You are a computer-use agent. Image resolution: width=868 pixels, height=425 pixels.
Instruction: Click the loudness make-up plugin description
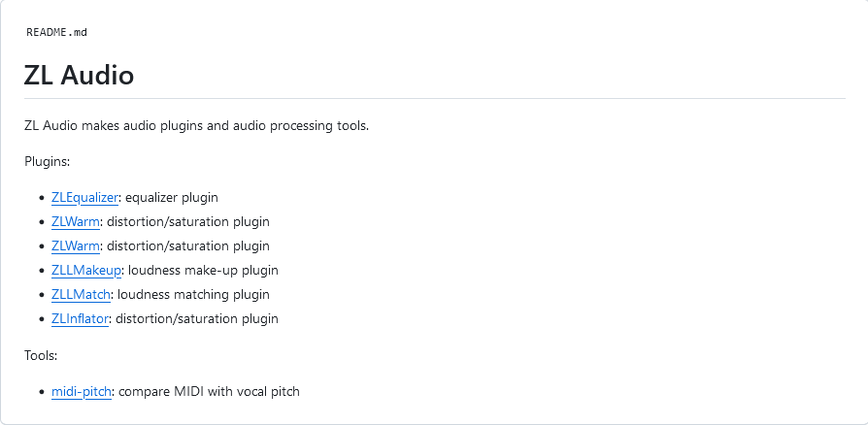[203, 271]
